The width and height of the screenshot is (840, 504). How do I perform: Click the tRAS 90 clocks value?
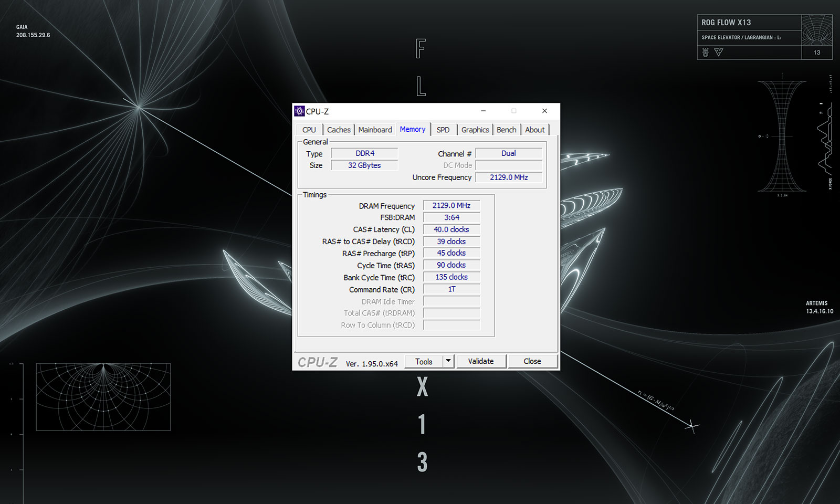point(451,265)
